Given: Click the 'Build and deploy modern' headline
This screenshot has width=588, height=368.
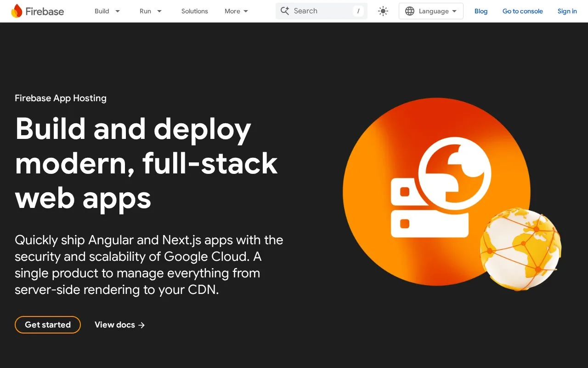Looking at the screenshot, I should [x=147, y=163].
